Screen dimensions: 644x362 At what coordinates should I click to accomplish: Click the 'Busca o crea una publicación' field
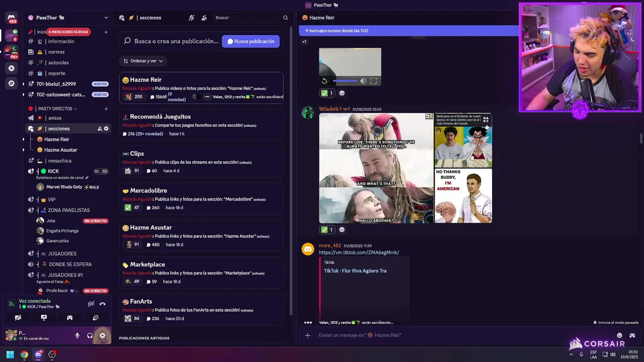click(176, 41)
